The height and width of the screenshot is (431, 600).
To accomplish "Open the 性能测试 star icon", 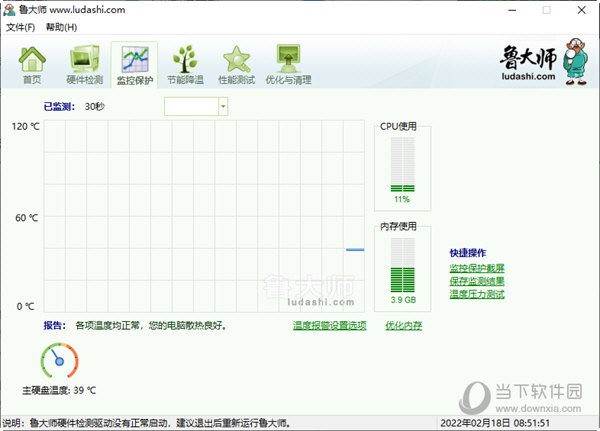I will click(236, 65).
